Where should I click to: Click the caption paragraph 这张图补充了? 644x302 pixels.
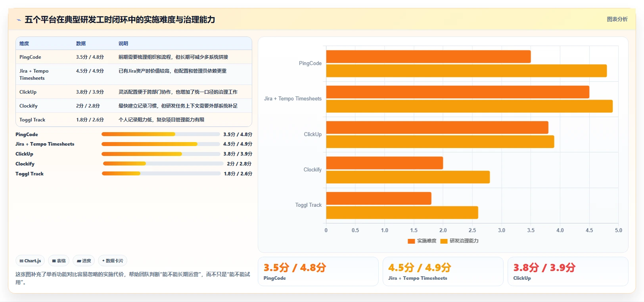click(133, 278)
